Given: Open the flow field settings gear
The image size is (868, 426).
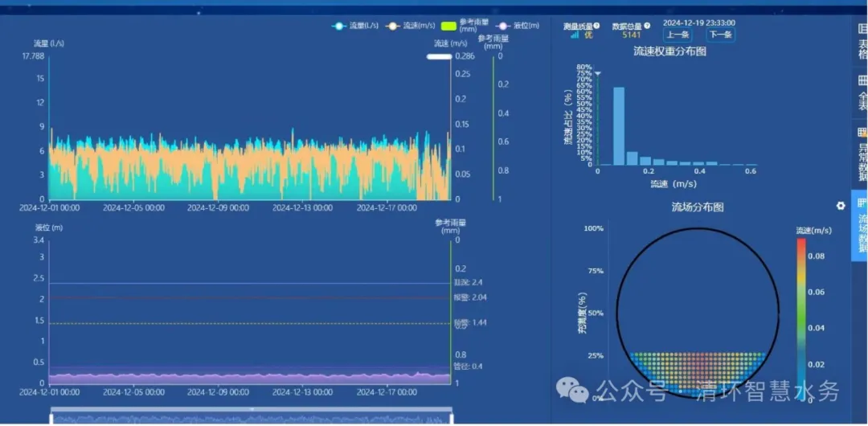Looking at the screenshot, I should [841, 206].
